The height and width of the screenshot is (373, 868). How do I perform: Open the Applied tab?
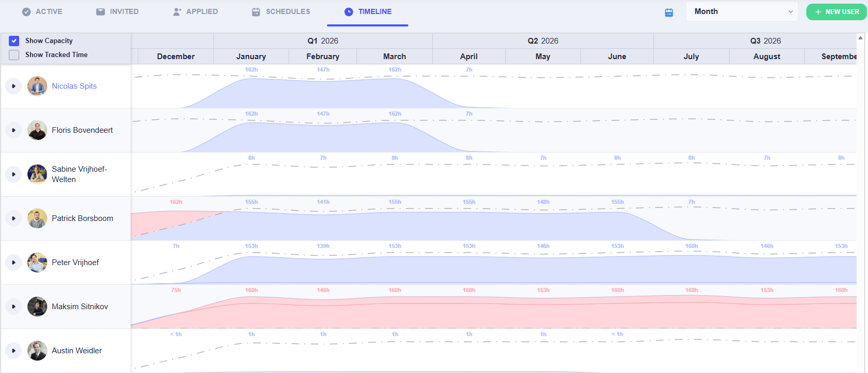coord(195,11)
